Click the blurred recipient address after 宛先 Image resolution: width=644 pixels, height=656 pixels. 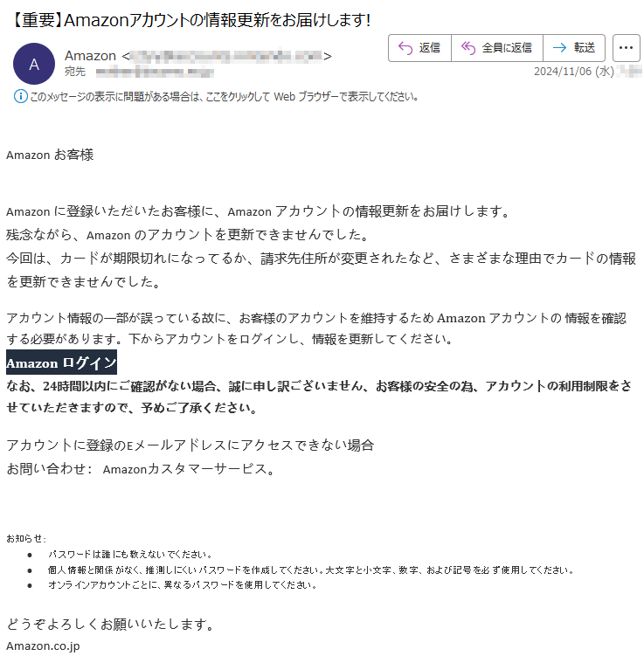[x=155, y=73]
